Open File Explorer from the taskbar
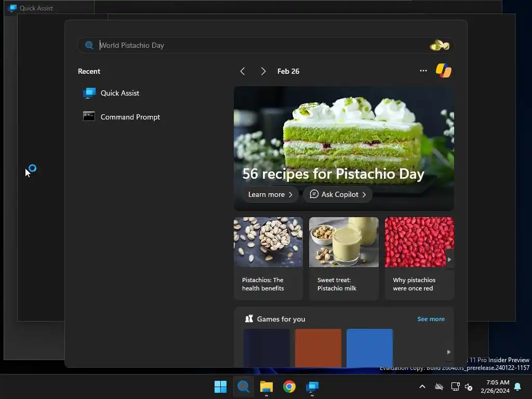The height and width of the screenshot is (399, 532). tap(267, 387)
